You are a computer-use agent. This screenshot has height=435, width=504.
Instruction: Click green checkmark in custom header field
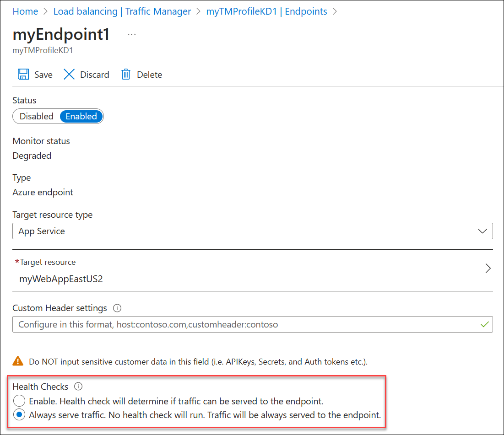485,324
